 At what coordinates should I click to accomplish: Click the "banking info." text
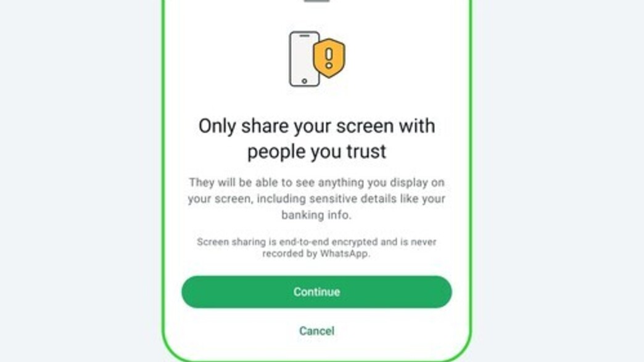[x=316, y=215]
